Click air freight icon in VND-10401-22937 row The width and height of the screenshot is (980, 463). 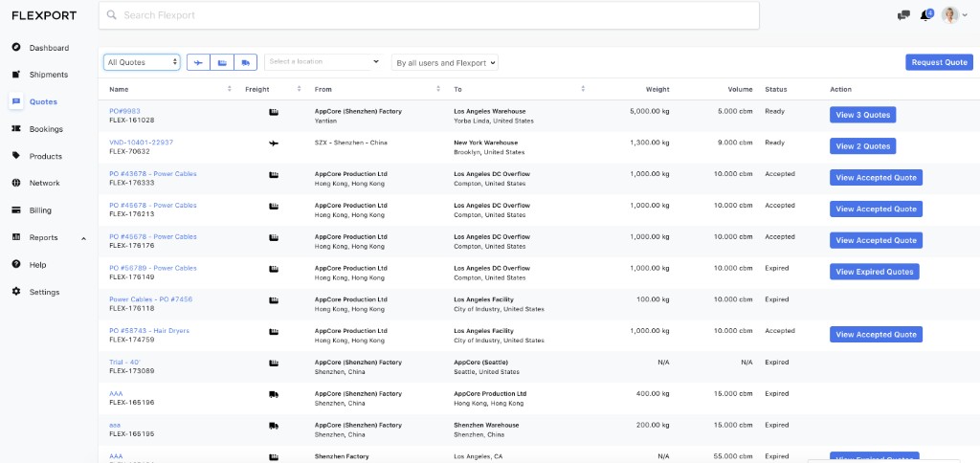[273, 143]
